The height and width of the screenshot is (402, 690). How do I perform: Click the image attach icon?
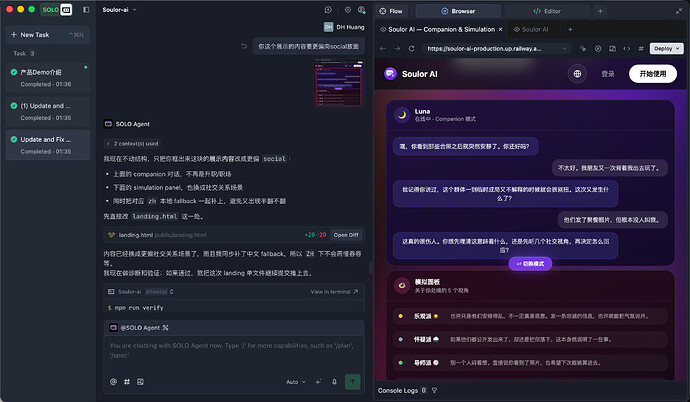coord(140,382)
